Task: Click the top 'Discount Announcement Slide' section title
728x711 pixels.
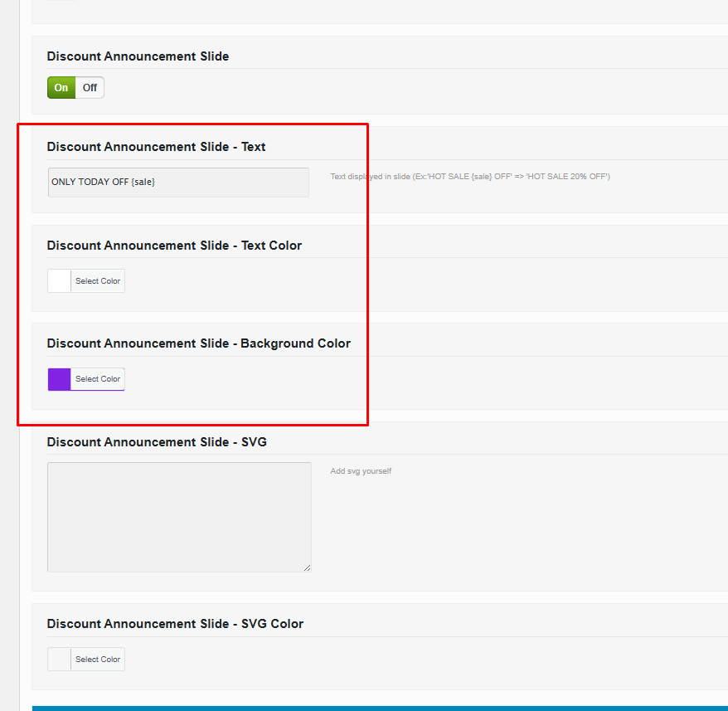Action: [138, 56]
